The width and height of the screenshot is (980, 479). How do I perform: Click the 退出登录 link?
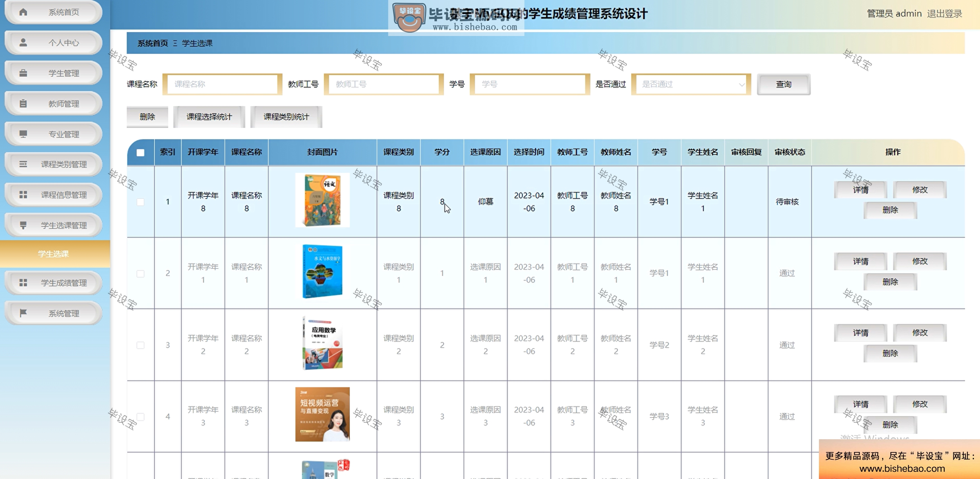944,14
